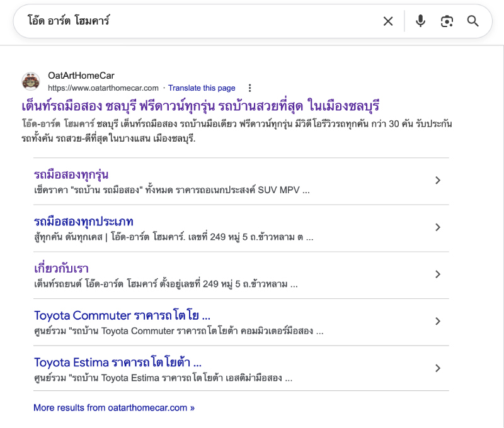
Task: Click description mentioning คอมมิวเตอร์มือสอง
Action: coord(179,330)
